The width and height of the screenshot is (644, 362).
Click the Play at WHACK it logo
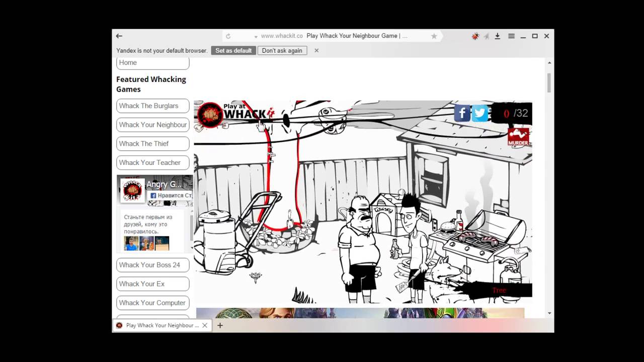236,115
